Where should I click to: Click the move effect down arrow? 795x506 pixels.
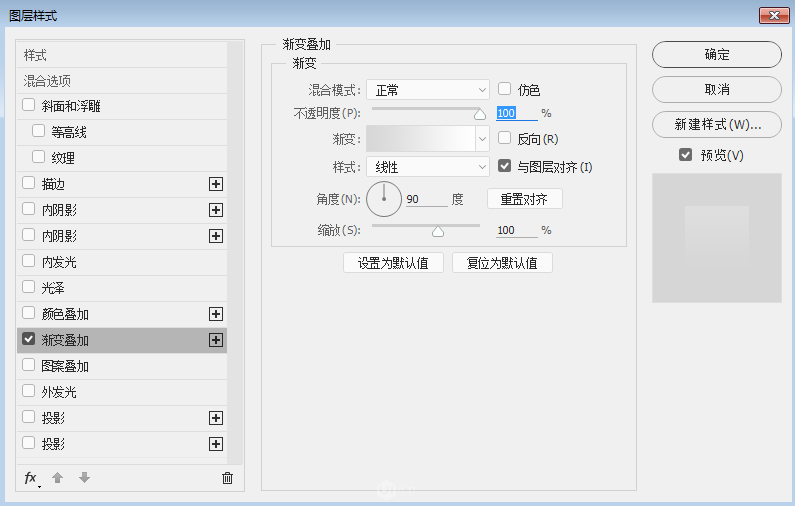(x=84, y=478)
